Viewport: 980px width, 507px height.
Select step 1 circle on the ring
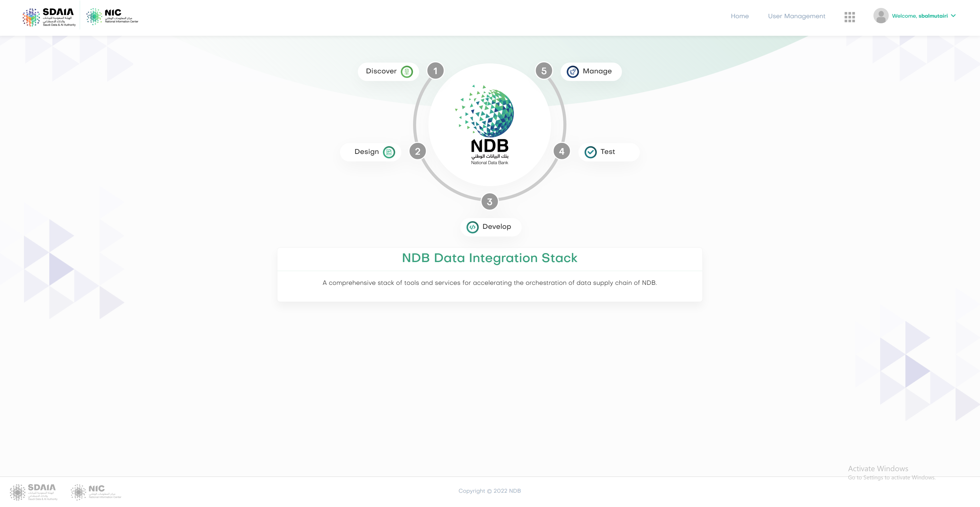click(436, 71)
